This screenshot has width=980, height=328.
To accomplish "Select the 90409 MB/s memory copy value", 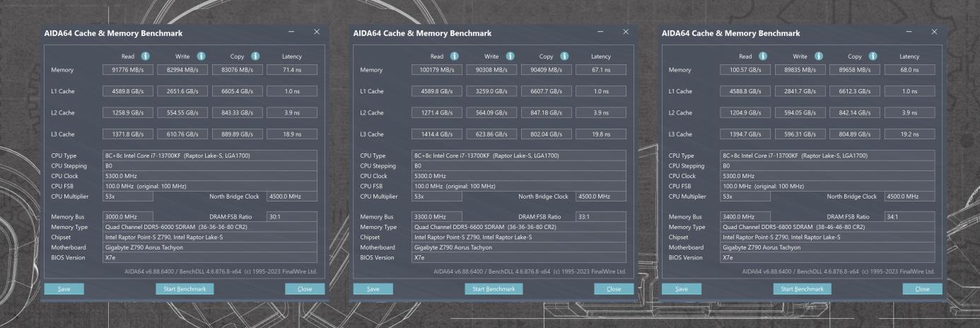I will point(546,70).
